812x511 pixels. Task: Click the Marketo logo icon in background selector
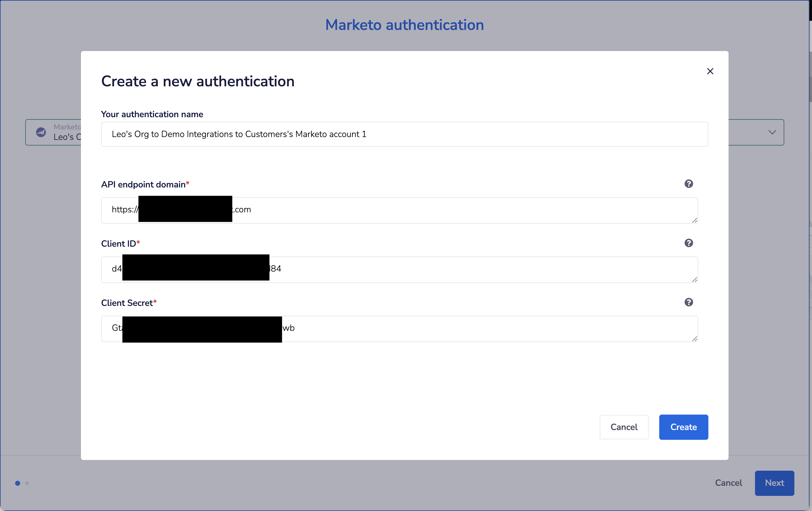41,132
